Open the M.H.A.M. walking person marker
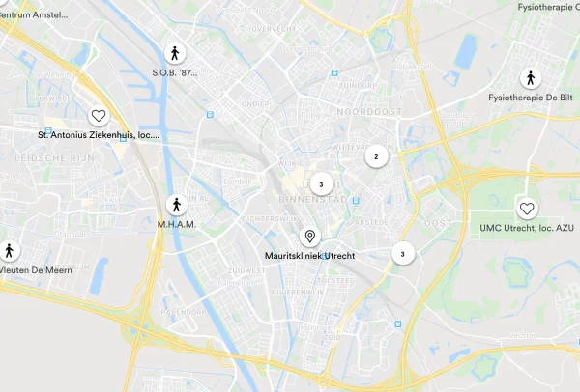 [177, 205]
